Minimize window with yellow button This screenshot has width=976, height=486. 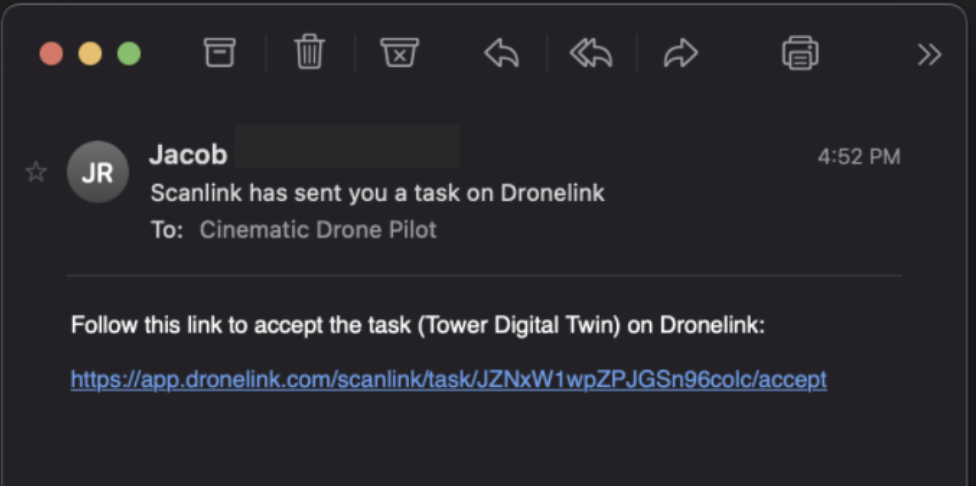(90, 54)
